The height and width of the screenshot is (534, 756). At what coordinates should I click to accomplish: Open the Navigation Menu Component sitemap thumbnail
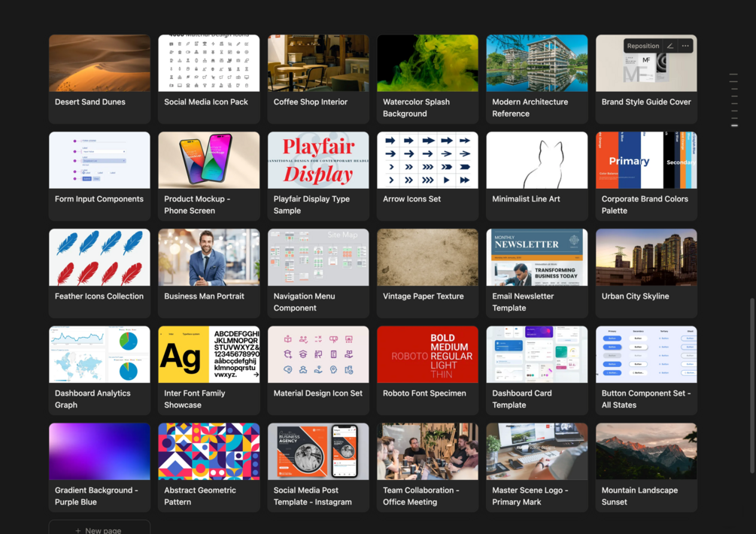[x=318, y=257]
